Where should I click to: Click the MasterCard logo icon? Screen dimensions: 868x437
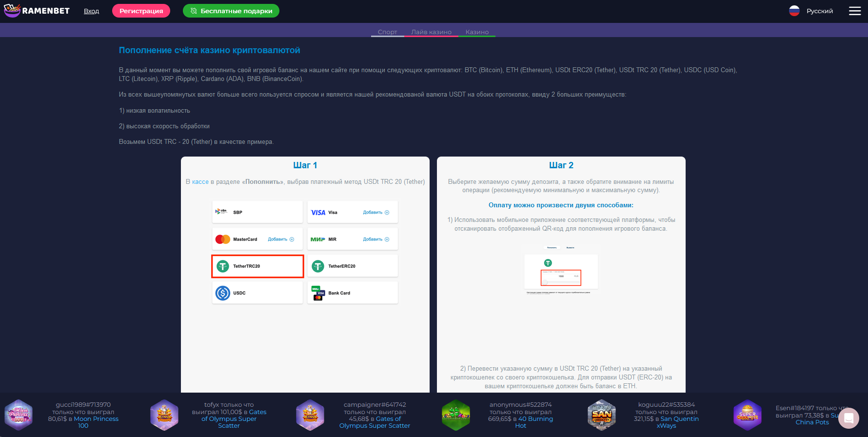pyautogui.click(x=223, y=239)
